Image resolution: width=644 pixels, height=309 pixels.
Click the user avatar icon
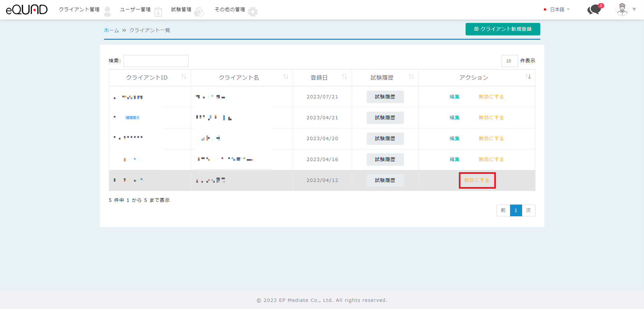(x=622, y=9)
